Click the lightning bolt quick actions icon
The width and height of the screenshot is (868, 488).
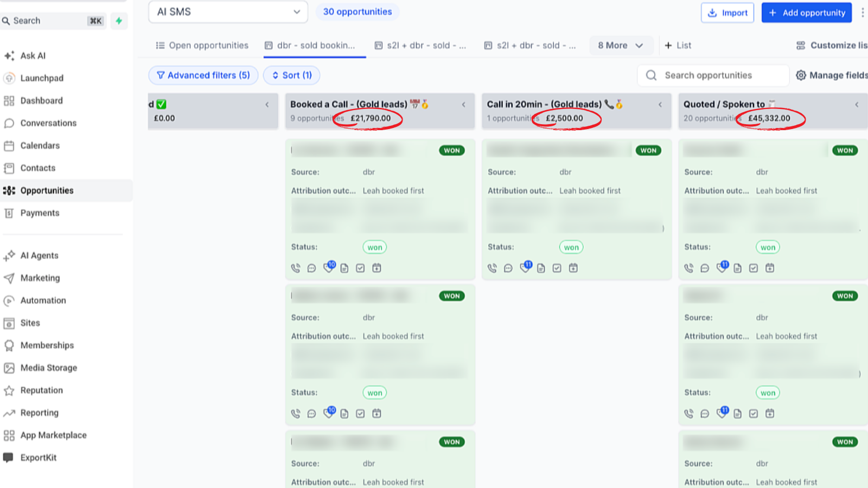(x=119, y=21)
